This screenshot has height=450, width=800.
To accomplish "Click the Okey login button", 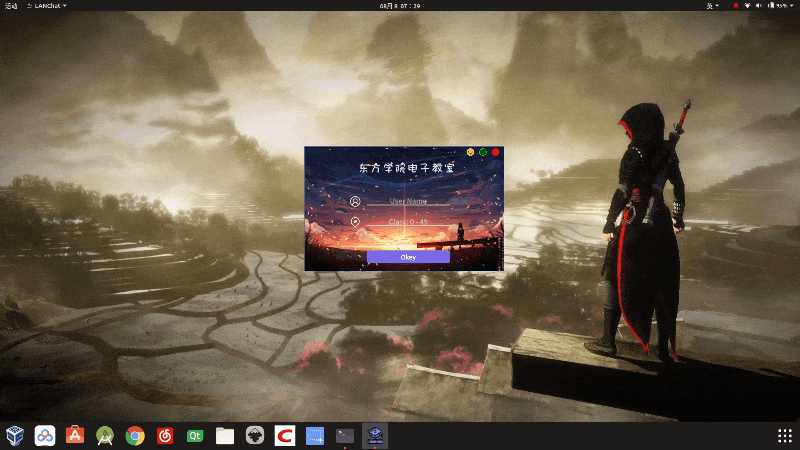I will pos(408,257).
